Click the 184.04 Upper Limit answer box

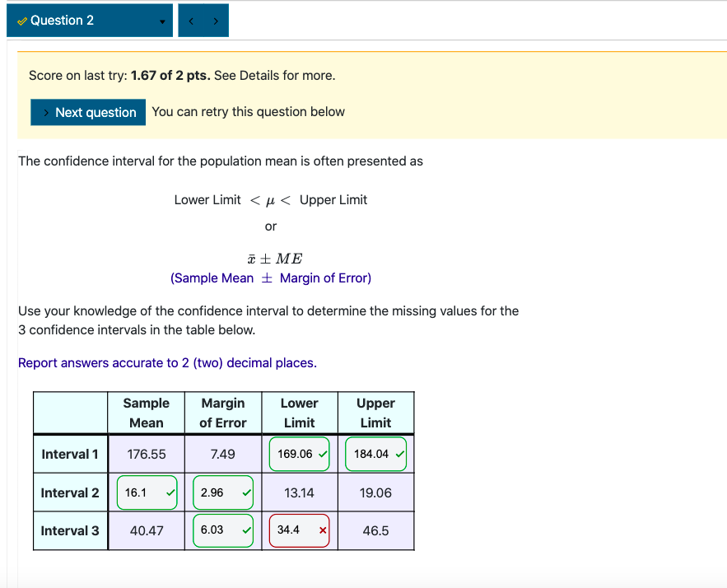[375, 454]
